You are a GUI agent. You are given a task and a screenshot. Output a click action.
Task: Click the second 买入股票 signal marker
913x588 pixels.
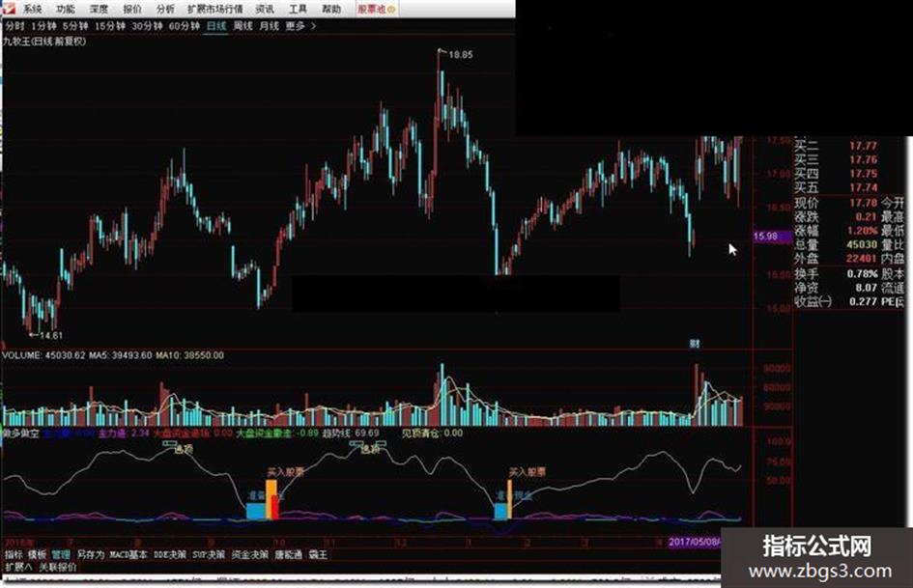[x=527, y=471]
